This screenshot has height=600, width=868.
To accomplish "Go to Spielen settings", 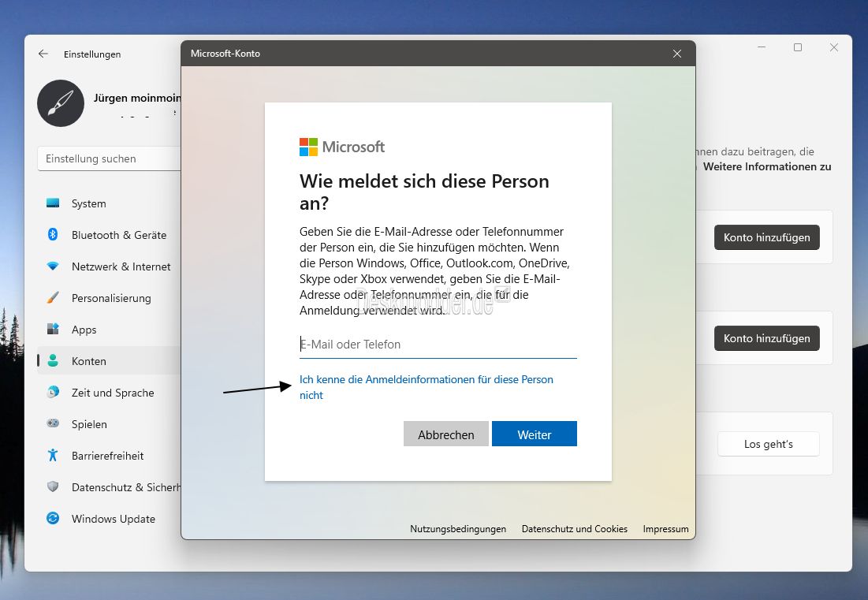I will (x=109, y=424).
